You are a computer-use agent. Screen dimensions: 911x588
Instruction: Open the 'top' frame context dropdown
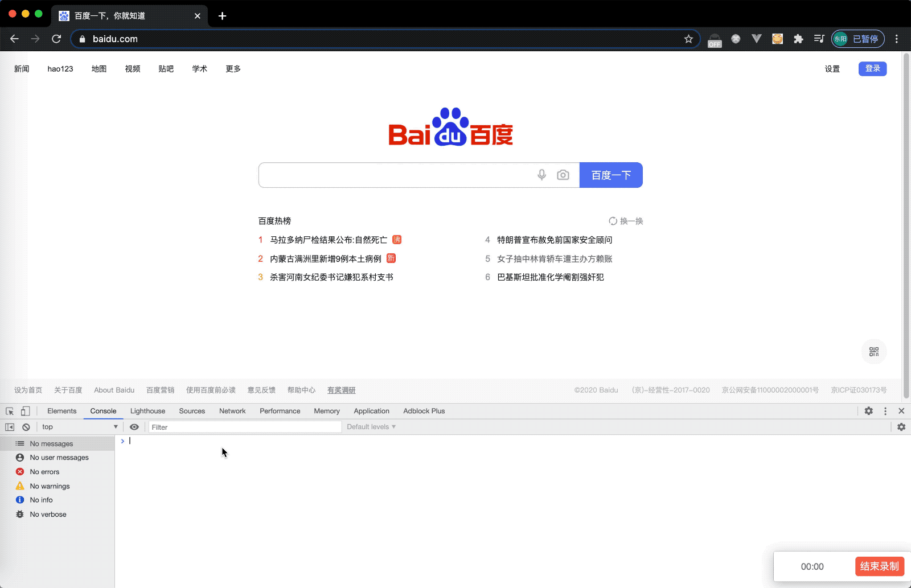(78, 426)
